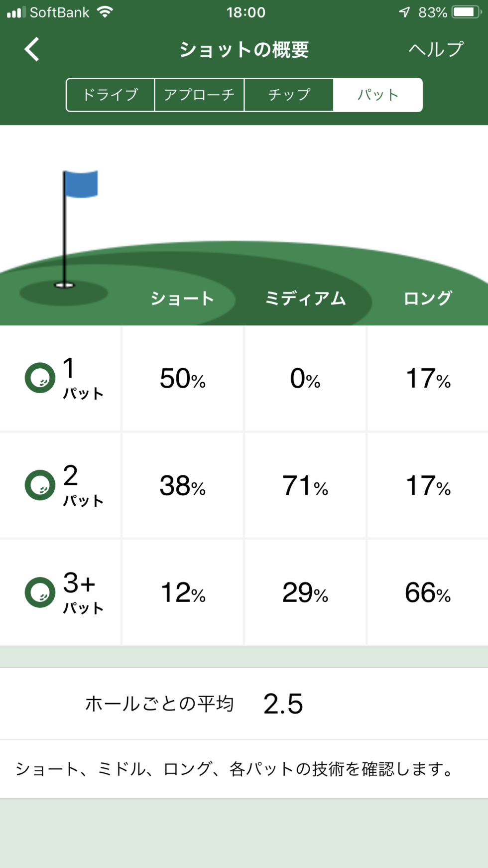
Task: Tap the 2.5 average putts per hole value
Action: [284, 703]
